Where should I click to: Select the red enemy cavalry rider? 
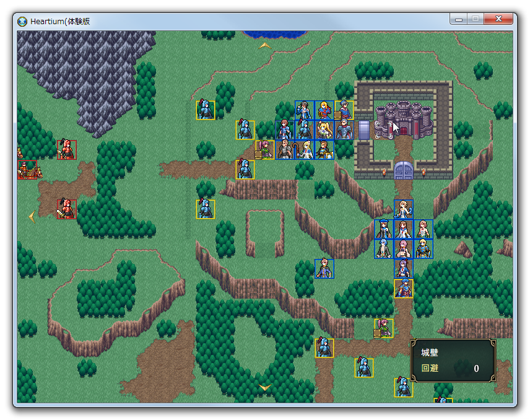tap(27, 169)
